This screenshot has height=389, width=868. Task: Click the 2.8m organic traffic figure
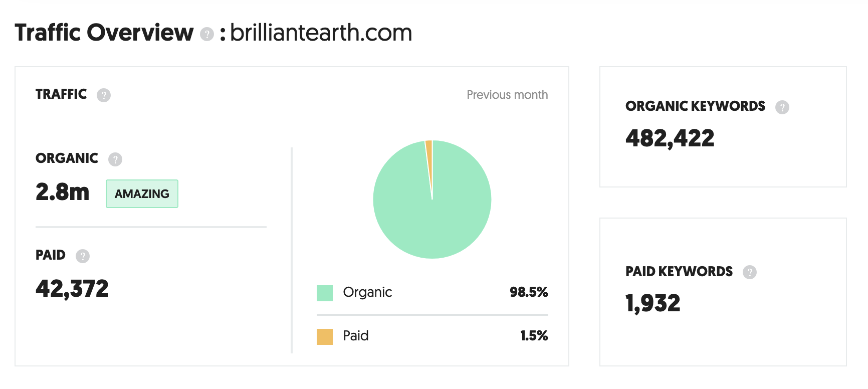[x=63, y=192]
